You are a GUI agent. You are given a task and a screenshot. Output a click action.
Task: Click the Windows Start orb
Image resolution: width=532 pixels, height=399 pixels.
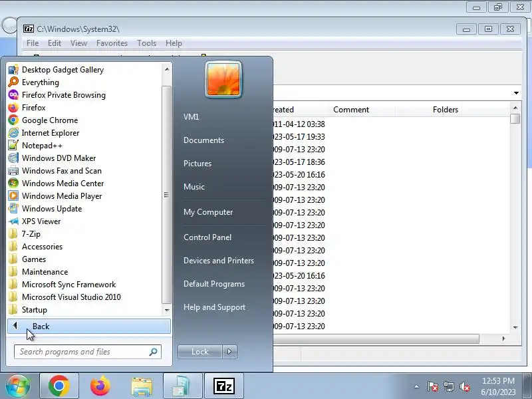18,386
